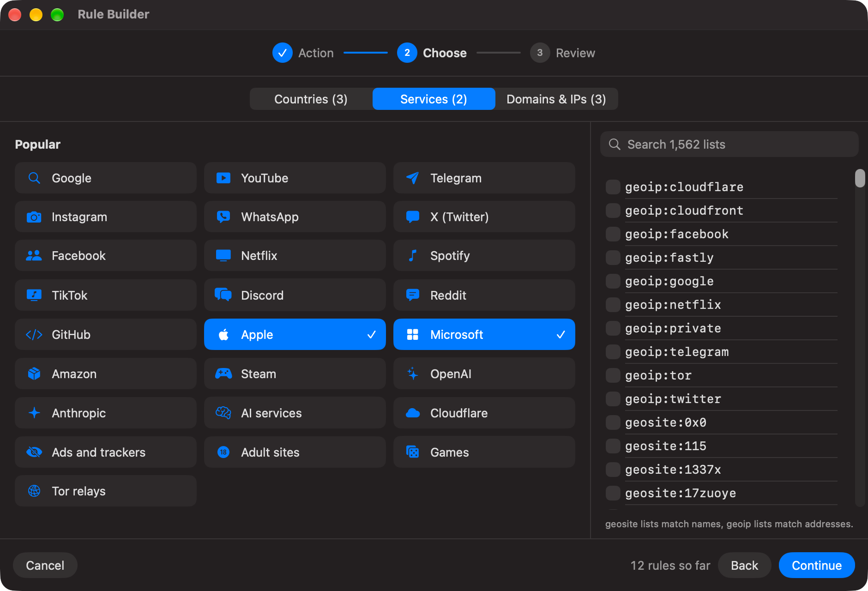This screenshot has height=591, width=868.
Task: Select the Services (2) tab
Action: tap(434, 99)
